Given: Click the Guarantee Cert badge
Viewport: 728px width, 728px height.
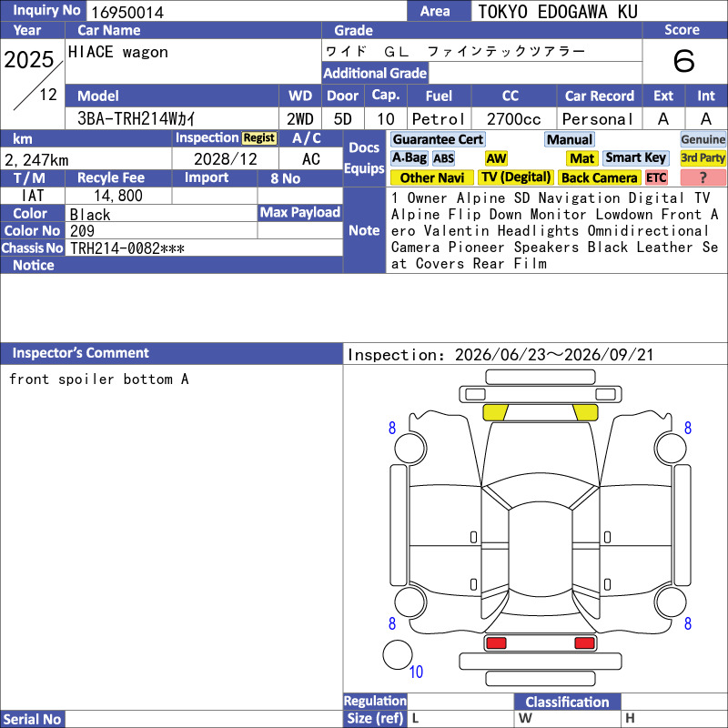Looking at the screenshot, I should (438, 139).
